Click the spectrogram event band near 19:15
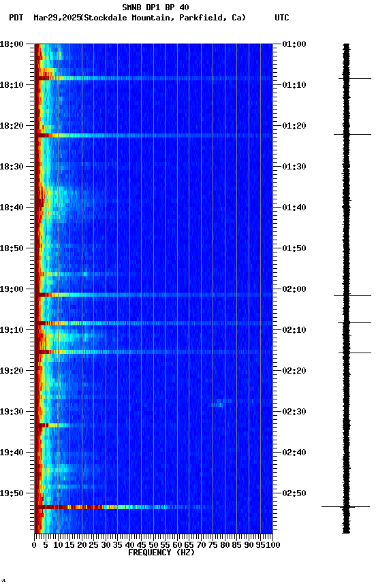This screenshot has height=588, width=376. 153,352
